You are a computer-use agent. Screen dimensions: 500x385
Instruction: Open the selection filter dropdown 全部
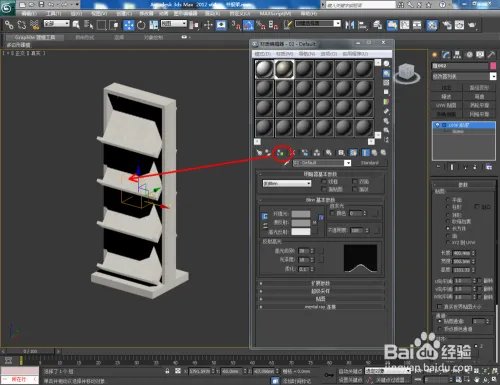click(x=57, y=24)
